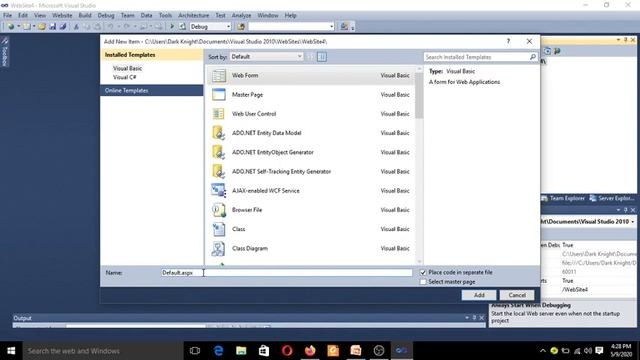Image resolution: width=640 pixels, height=360 pixels.
Task: Click the Save toolbar icon
Action: pos(53,27)
